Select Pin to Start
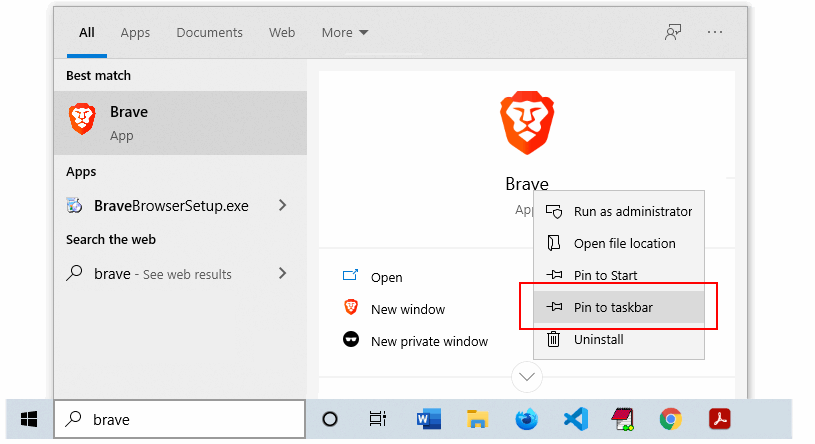Image resolution: width=815 pixels, height=444 pixels. (x=619, y=275)
